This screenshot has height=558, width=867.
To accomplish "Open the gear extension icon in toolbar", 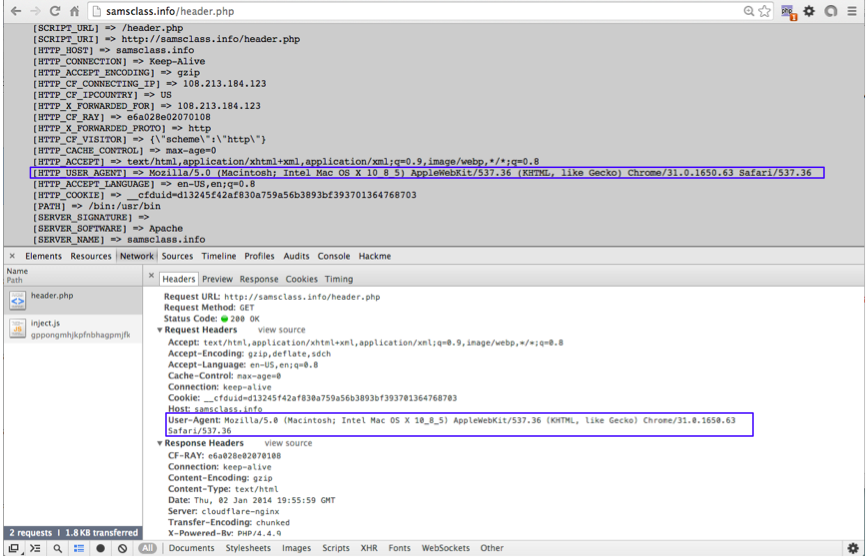I will point(809,11).
